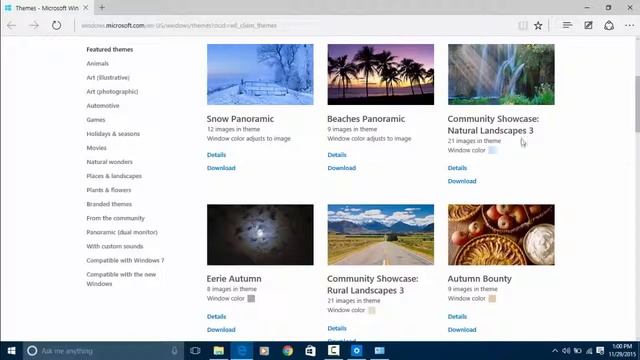Click the Beaches Panoramic thumbnail
Viewport: 640px width, 360px height.
(381, 74)
